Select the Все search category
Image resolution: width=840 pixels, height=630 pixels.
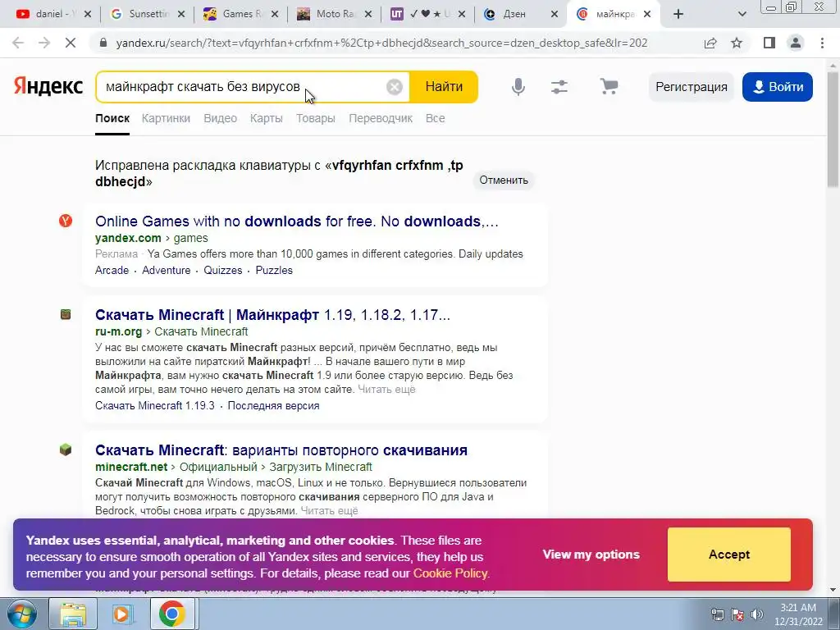coord(435,118)
